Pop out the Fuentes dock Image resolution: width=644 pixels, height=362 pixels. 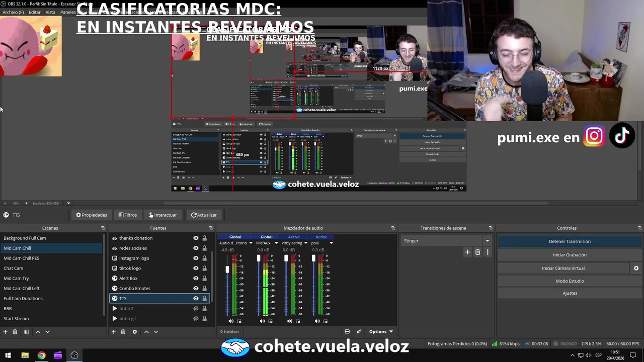[x=211, y=228]
